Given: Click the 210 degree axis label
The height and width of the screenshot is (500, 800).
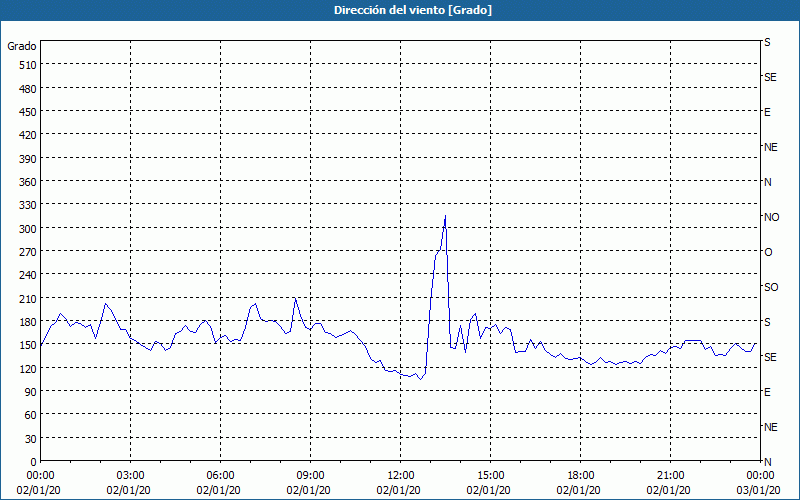Looking at the screenshot, I should point(28,299).
